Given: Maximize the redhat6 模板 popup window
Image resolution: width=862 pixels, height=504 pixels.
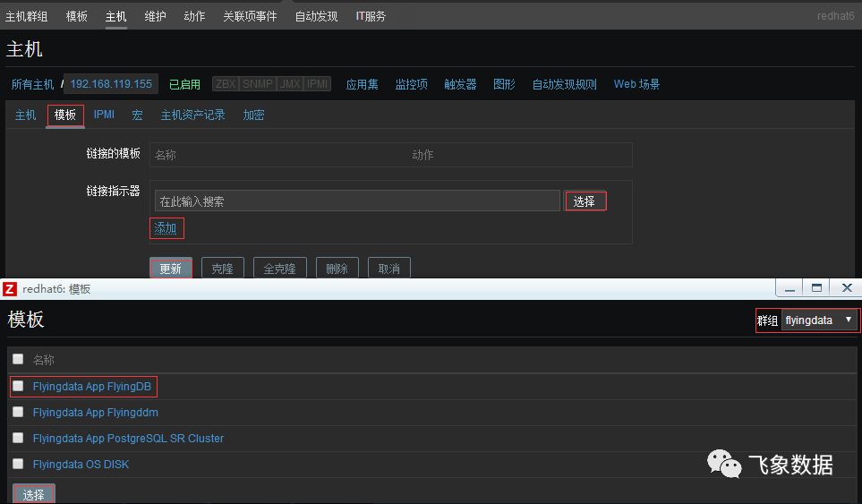Looking at the screenshot, I should [817, 288].
